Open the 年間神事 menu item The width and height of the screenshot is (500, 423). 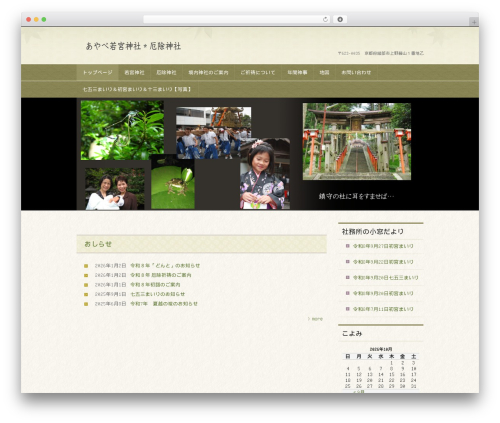point(297,72)
